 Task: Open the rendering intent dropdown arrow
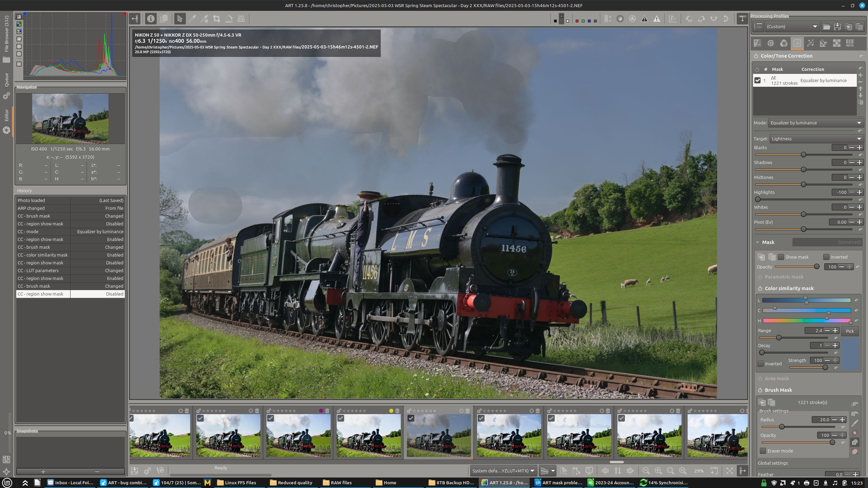pyautogui.click(x=553, y=471)
